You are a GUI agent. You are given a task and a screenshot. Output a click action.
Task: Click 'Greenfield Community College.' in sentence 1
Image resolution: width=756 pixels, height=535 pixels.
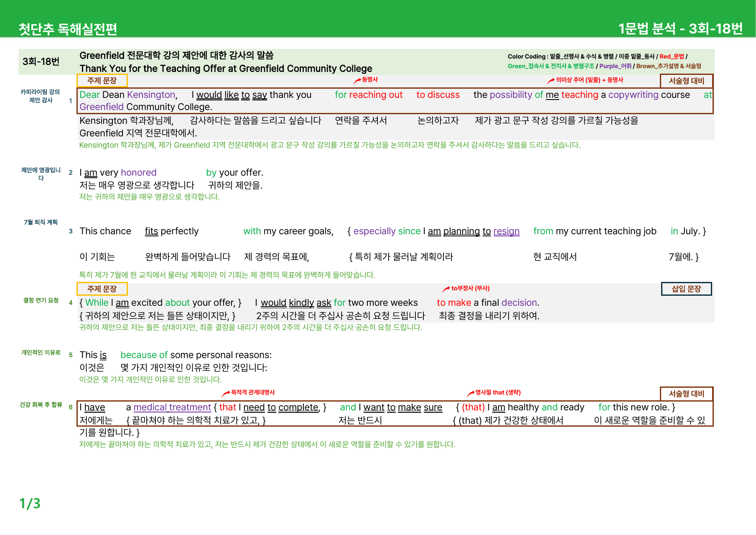pyautogui.click(x=146, y=107)
